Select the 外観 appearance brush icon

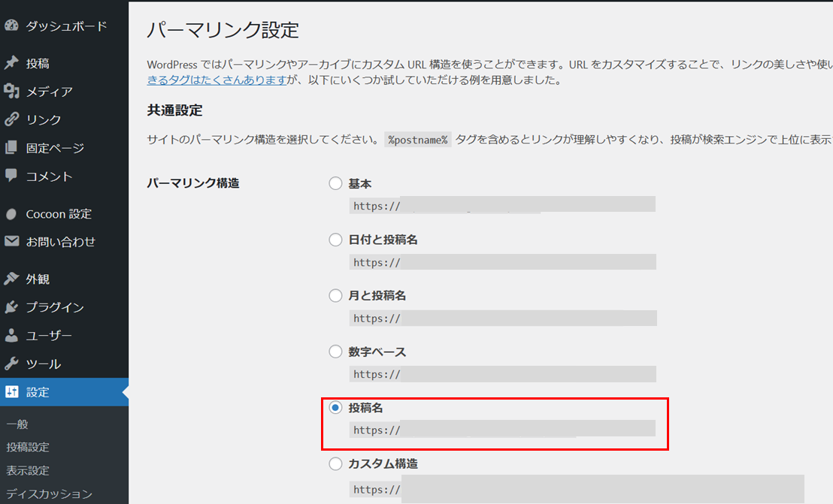click(12, 279)
